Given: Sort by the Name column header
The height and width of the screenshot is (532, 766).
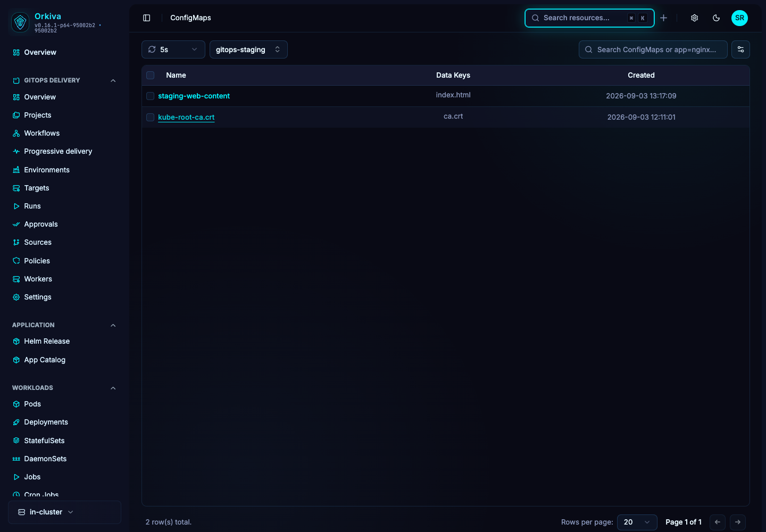Looking at the screenshot, I should tap(176, 75).
